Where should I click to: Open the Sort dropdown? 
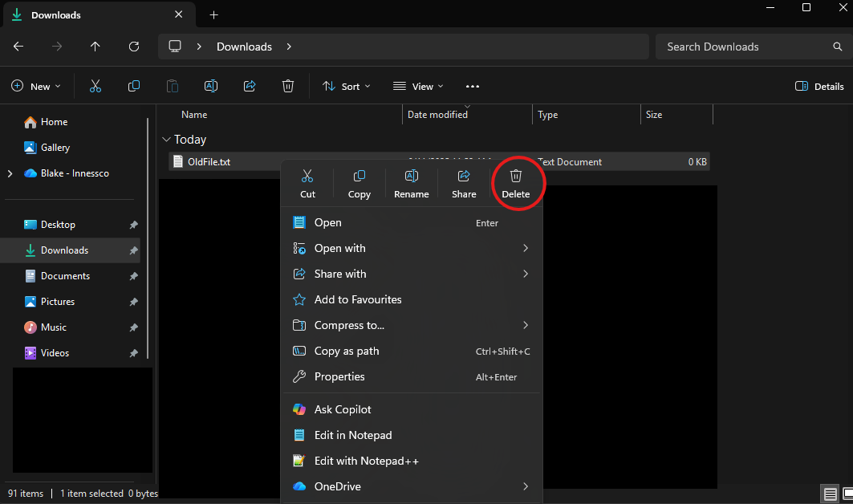click(x=347, y=86)
